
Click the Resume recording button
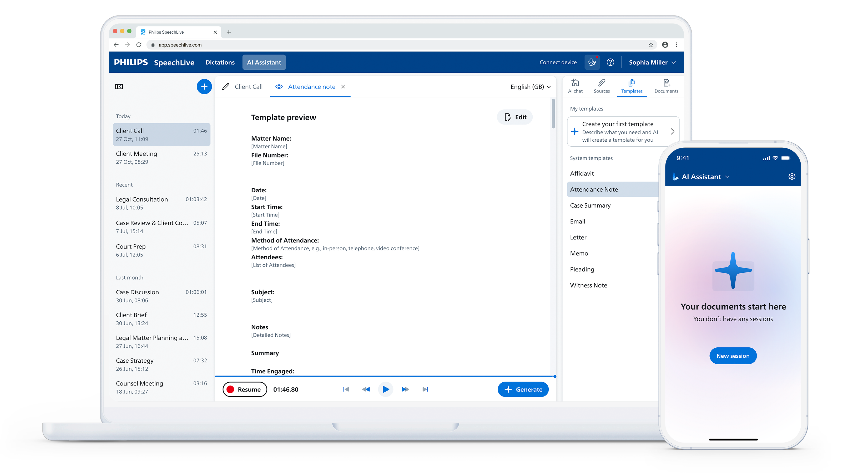point(245,389)
